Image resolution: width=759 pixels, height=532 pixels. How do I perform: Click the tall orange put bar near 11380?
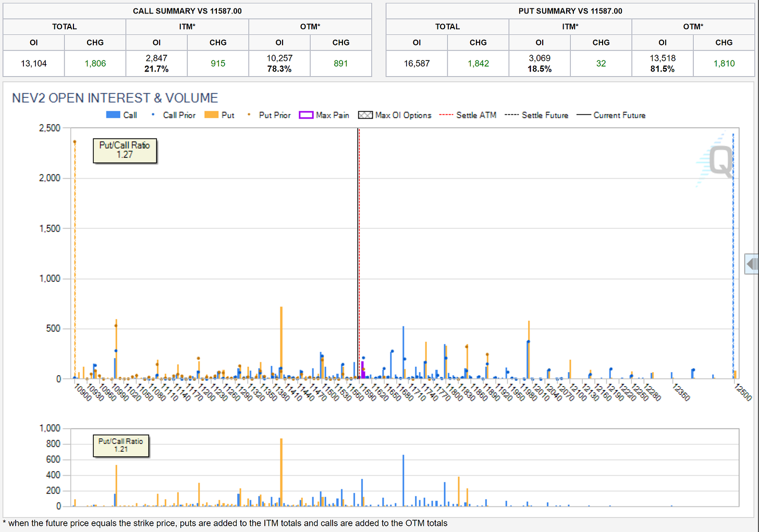(x=281, y=343)
